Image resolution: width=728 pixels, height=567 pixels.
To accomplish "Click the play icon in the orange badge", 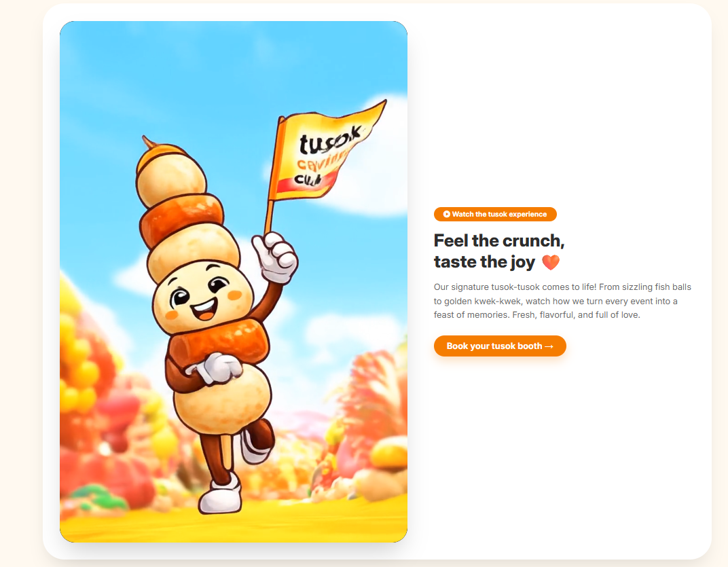I will click(447, 214).
